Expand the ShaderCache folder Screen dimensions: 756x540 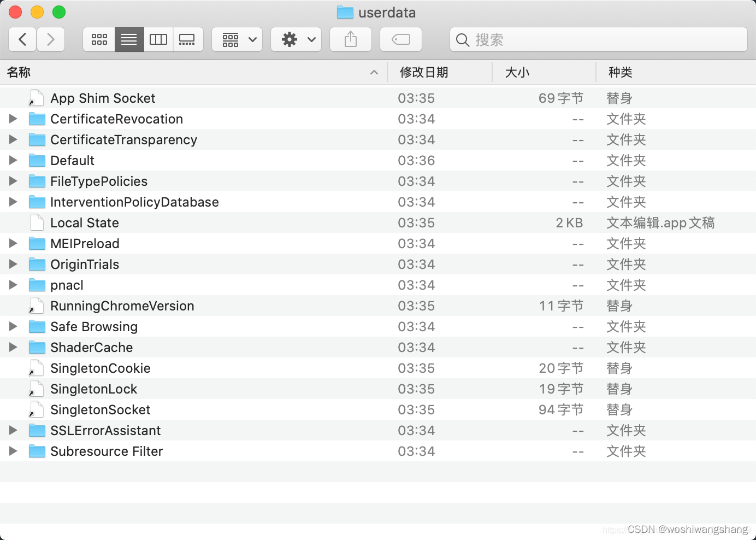[13, 347]
